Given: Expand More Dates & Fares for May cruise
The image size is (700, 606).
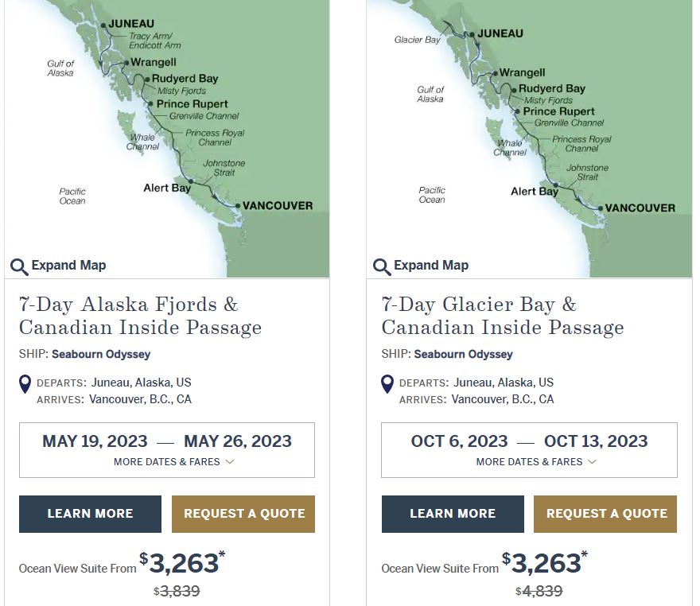Looking at the screenshot, I should tap(173, 462).
